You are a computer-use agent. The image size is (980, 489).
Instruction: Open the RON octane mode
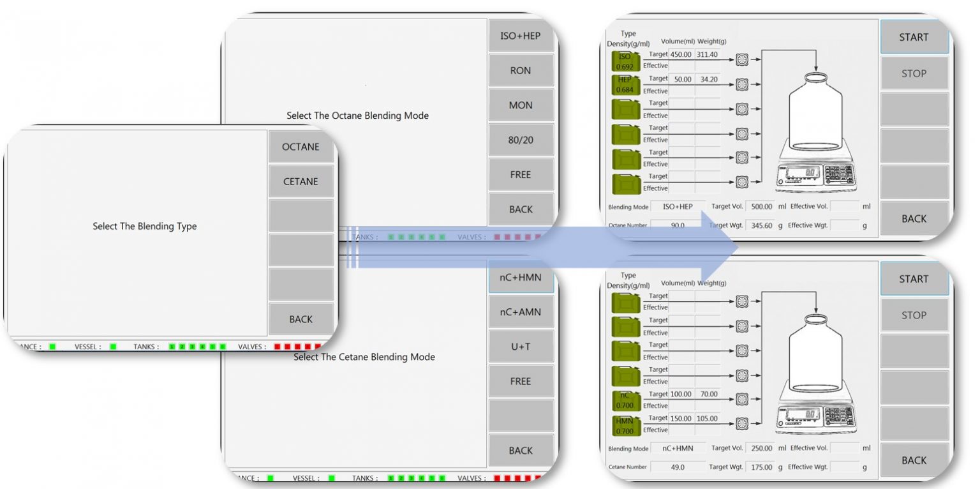click(521, 70)
